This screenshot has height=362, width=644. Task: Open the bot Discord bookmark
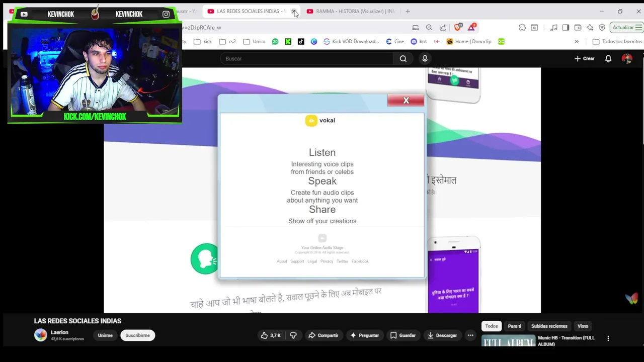[419, 42]
